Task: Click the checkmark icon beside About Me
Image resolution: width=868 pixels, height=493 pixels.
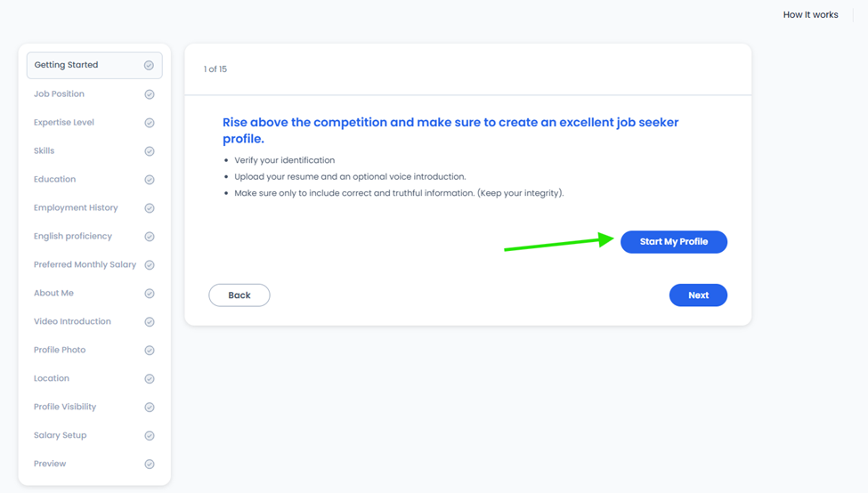Action: point(150,294)
